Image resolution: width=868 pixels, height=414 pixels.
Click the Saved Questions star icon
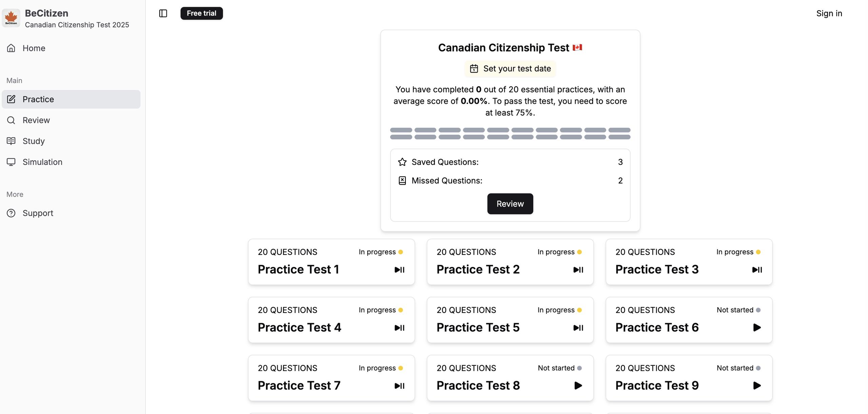click(x=402, y=162)
